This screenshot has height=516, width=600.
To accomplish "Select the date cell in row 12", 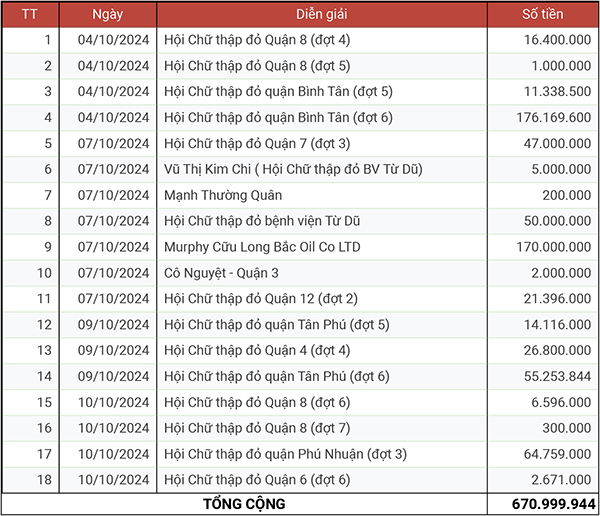I will click(108, 325).
